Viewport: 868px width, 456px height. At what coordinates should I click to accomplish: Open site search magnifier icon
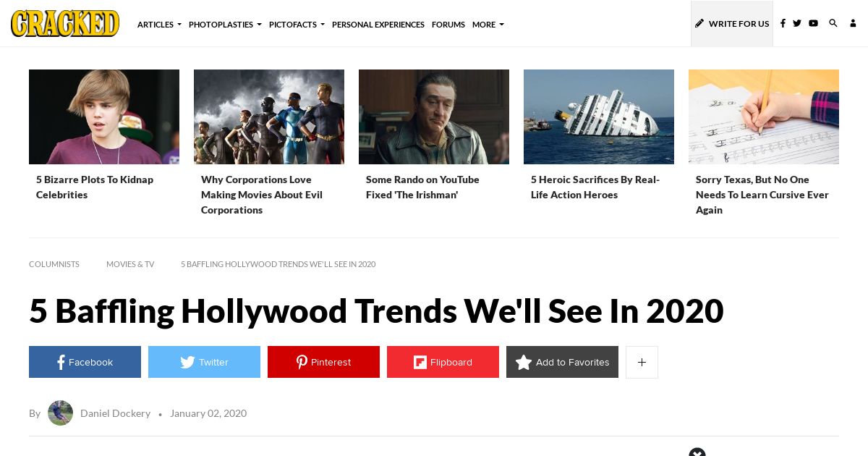coord(833,23)
